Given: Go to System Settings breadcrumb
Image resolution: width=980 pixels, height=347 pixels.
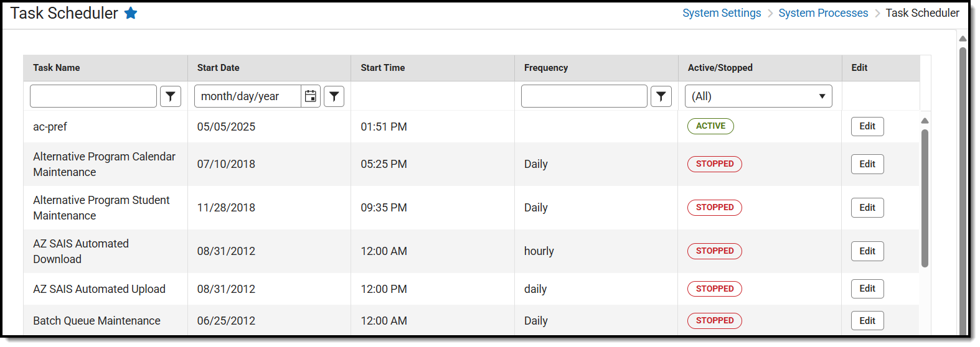Looking at the screenshot, I should tap(722, 13).
